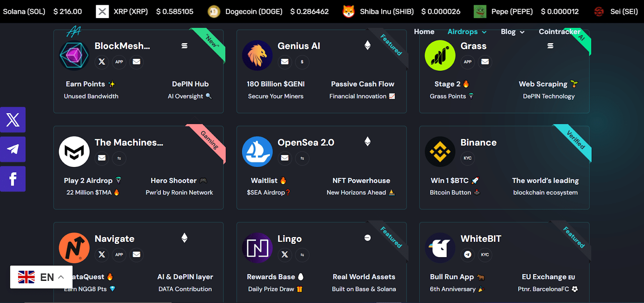Click the BlockMesh APP icon
The width and height of the screenshot is (644, 303).
[119, 62]
